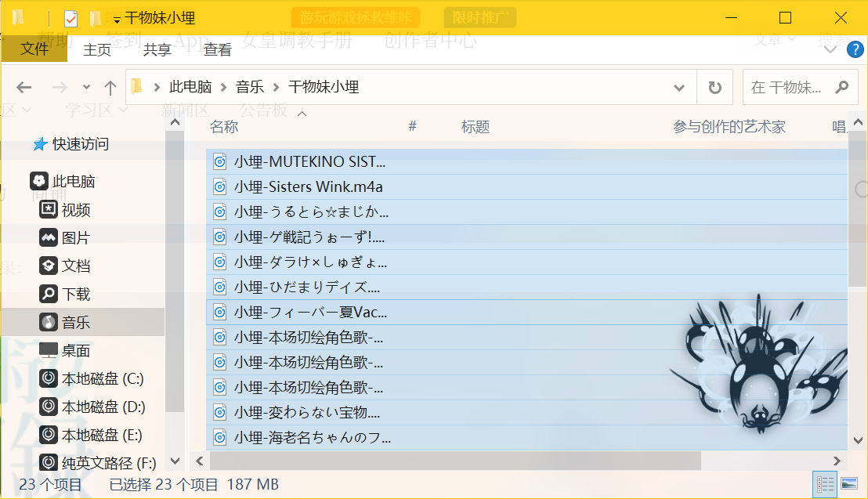Switch to details view layout icon
Image resolution: width=868 pixels, height=499 pixels.
825,484
